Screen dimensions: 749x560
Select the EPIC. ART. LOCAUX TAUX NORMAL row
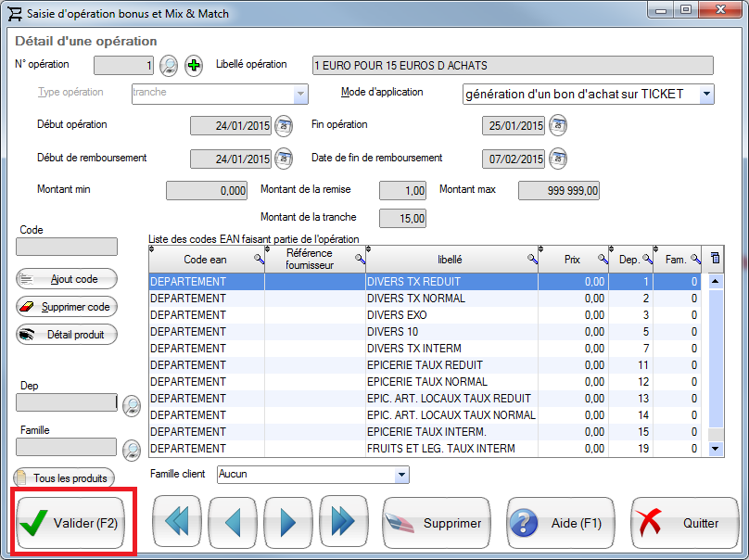[425, 415]
